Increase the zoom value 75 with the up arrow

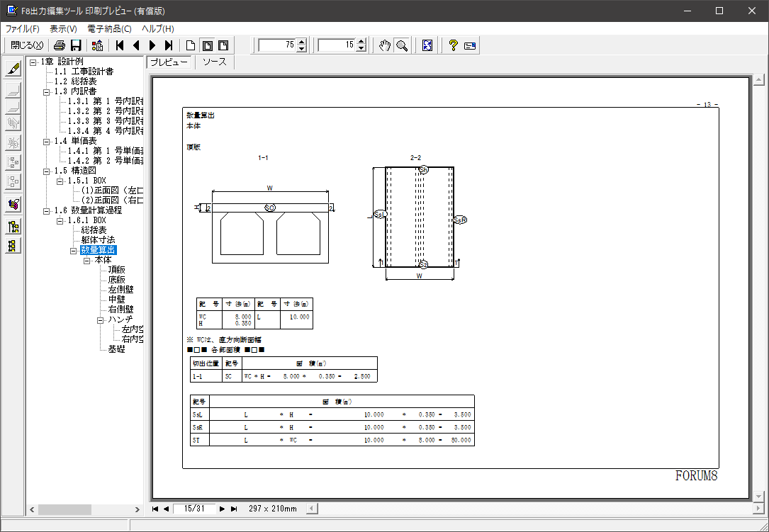[302, 42]
